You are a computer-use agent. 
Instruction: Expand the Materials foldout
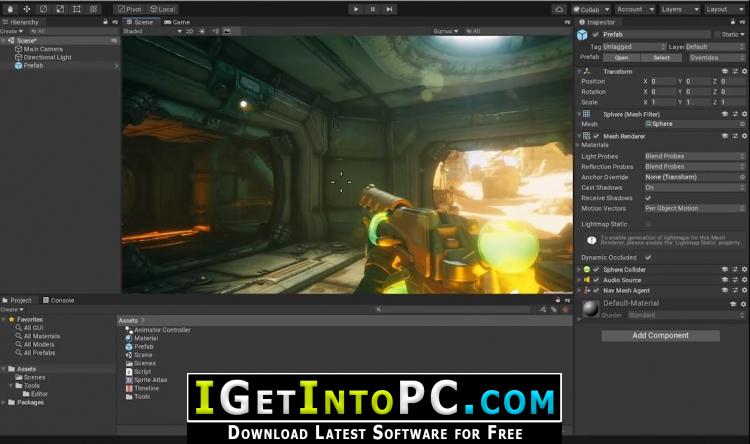coord(578,145)
